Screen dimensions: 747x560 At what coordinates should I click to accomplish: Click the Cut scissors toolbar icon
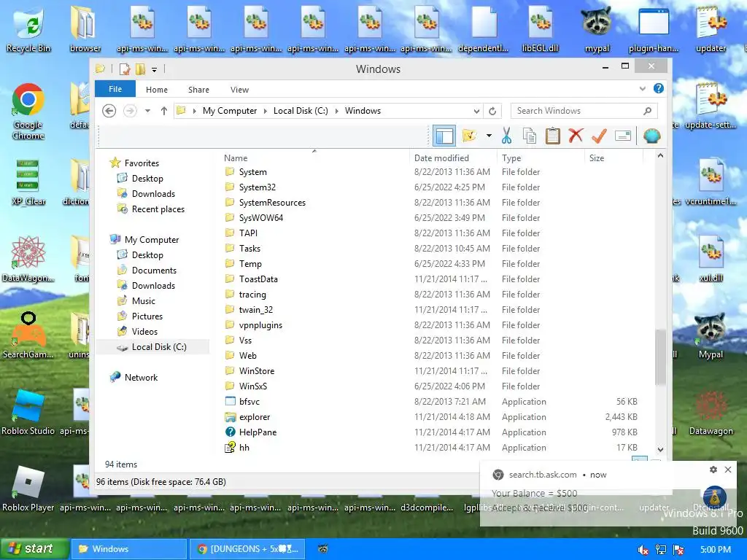(506, 136)
